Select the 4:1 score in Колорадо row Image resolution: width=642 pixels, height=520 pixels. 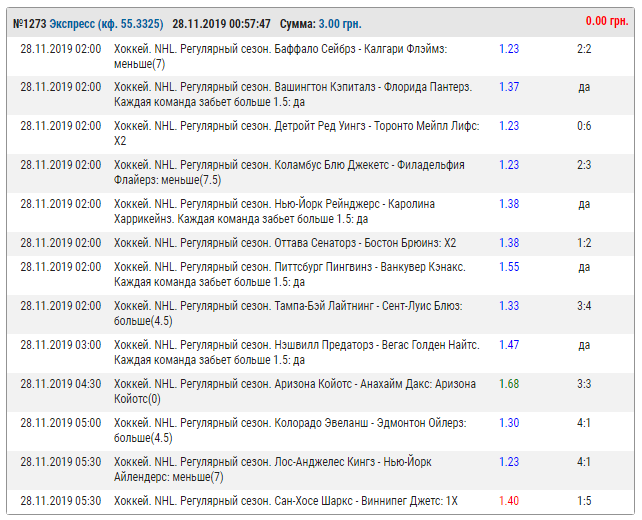[584, 423]
